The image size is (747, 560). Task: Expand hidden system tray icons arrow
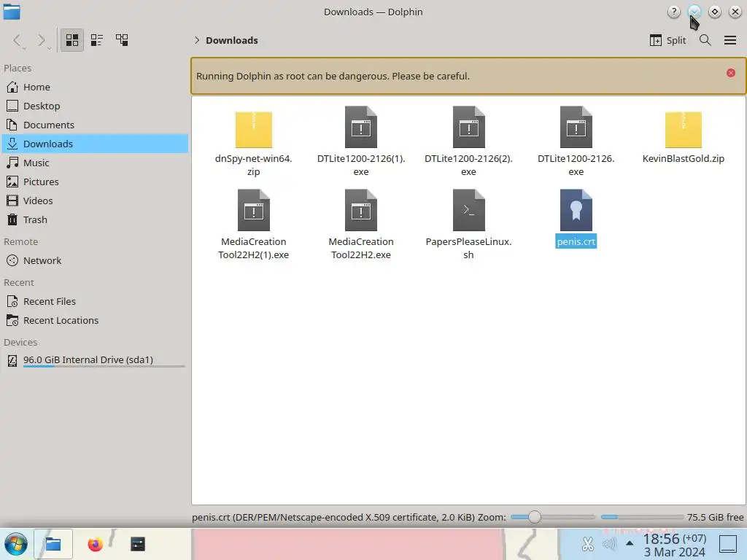pyautogui.click(x=630, y=543)
